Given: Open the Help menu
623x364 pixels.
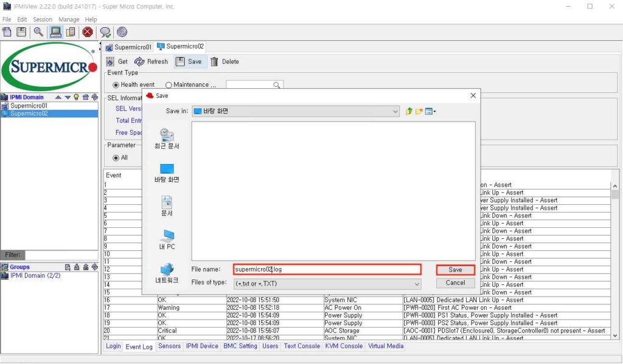Looking at the screenshot, I should [x=91, y=19].
